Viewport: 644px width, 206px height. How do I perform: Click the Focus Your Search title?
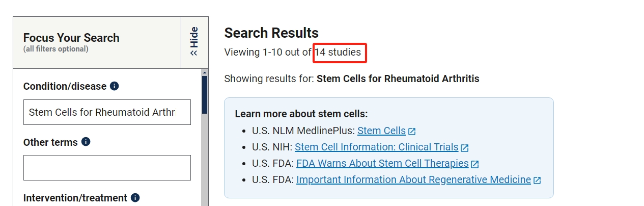pos(71,38)
